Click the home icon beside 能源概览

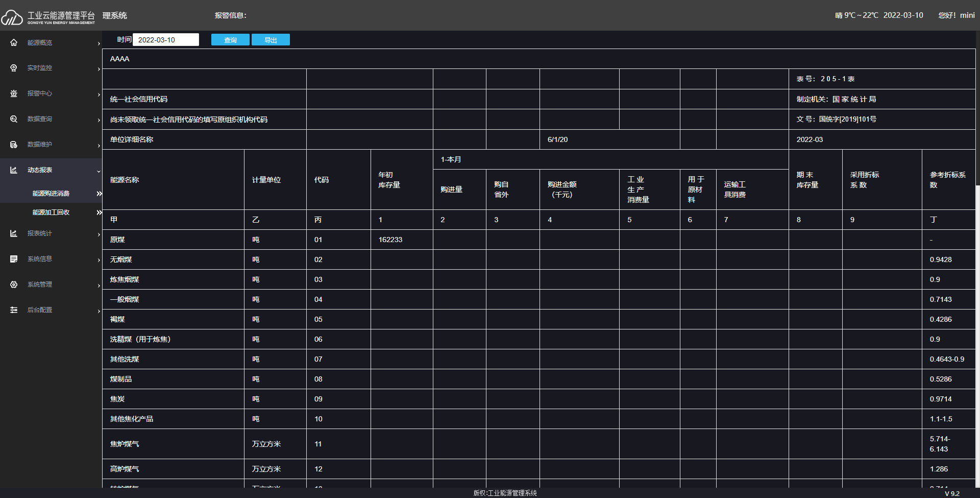click(14, 42)
